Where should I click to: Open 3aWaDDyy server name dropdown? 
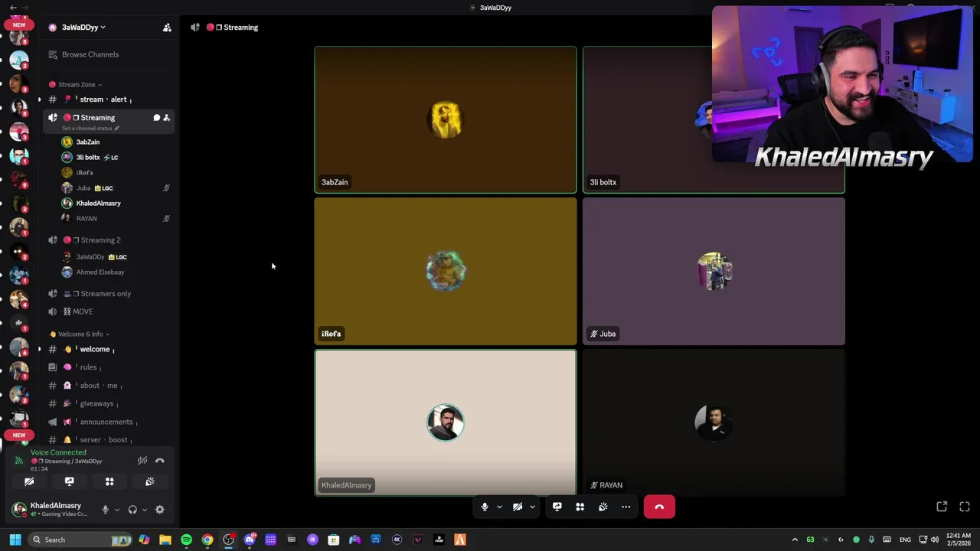tap(83, 28)
